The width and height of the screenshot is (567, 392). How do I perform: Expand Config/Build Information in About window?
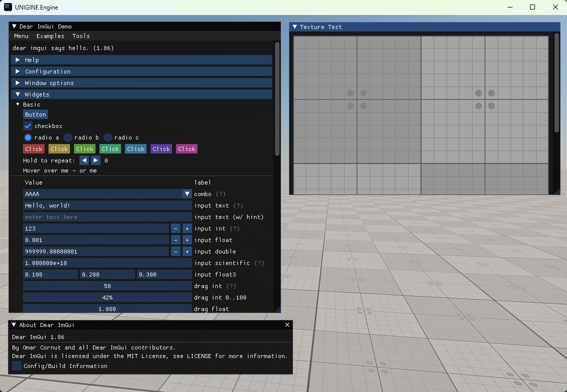click(16, 365)
